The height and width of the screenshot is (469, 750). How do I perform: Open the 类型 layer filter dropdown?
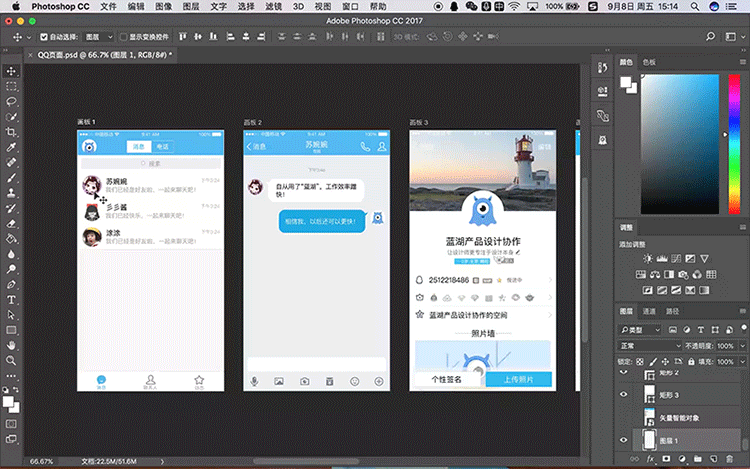coord(640,330)
